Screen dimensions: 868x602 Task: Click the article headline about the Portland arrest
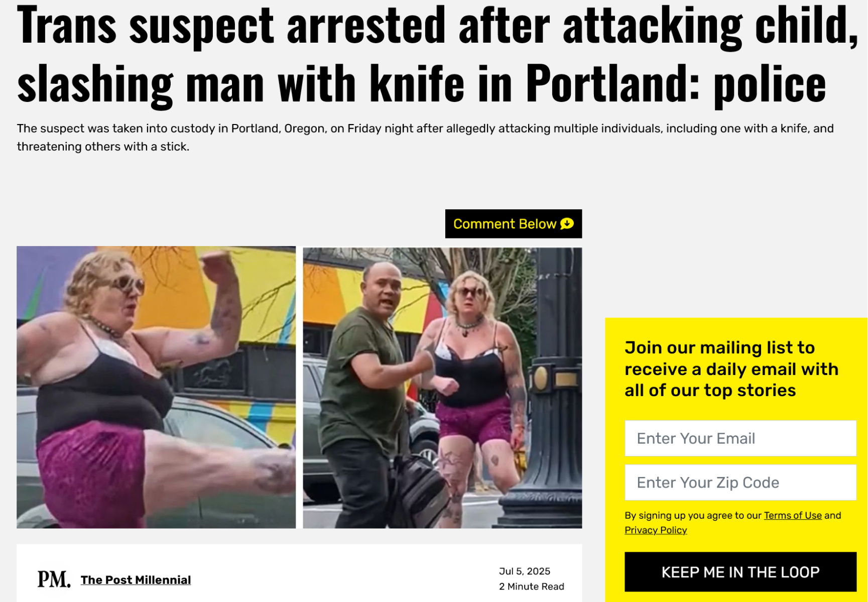coord(437,54)
